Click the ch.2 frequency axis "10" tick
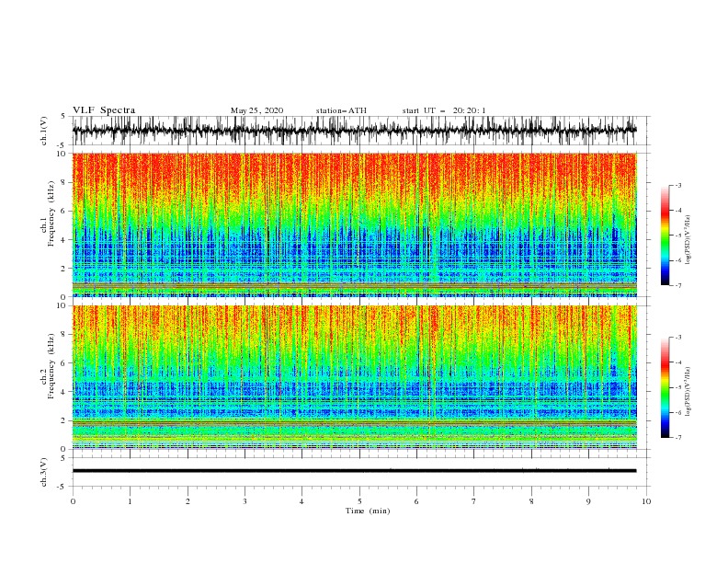Screen dimensions: 728x563 62,305
